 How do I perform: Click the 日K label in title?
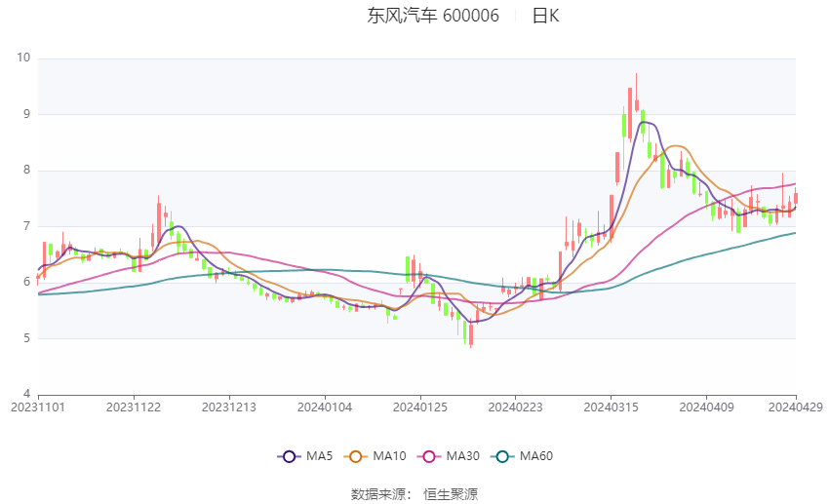coord(545,16)
